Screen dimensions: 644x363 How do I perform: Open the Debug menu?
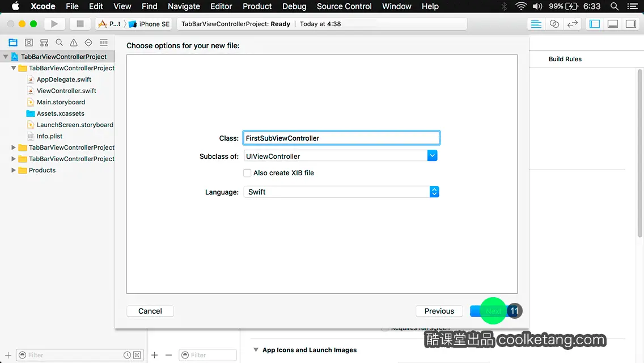click(294, 6)
